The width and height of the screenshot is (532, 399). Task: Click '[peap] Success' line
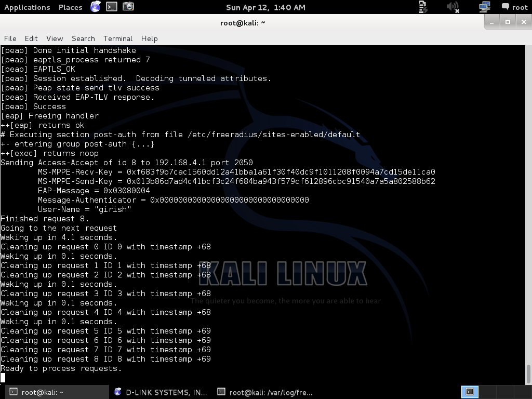coord(33,107)
